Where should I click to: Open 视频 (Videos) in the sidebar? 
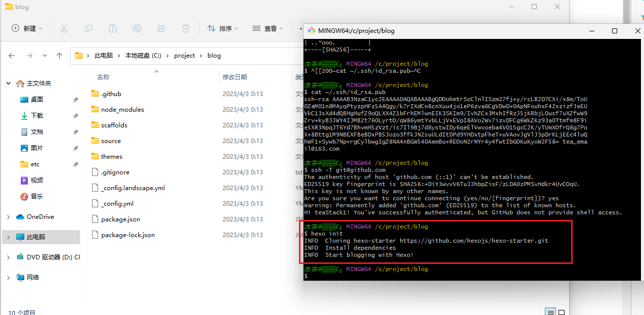(36, 181)
